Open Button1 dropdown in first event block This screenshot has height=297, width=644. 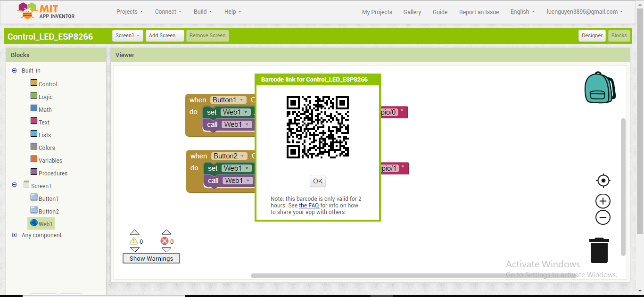click(229, 100)
